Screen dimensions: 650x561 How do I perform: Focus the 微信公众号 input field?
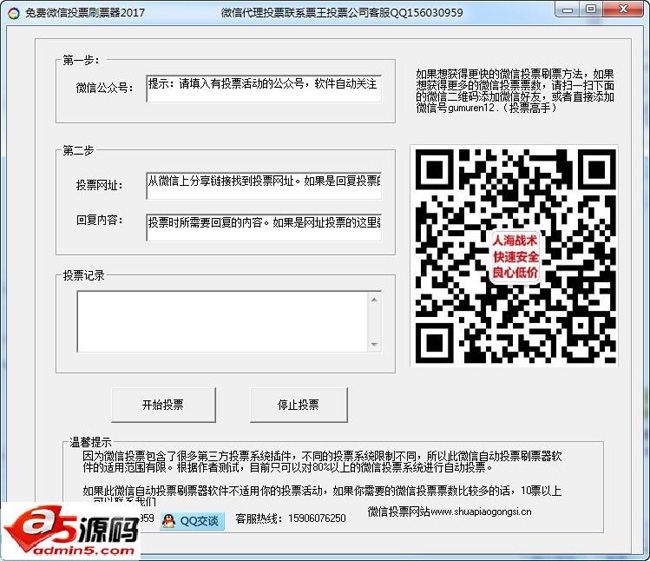[264, 88]
